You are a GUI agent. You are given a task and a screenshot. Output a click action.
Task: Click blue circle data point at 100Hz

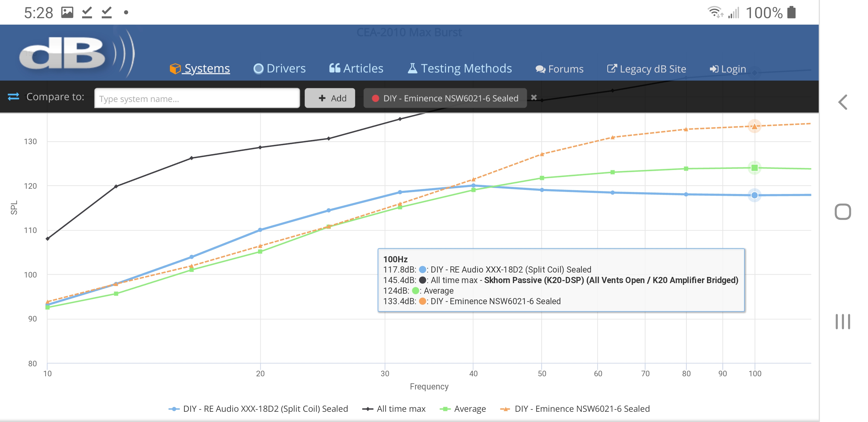755,195
